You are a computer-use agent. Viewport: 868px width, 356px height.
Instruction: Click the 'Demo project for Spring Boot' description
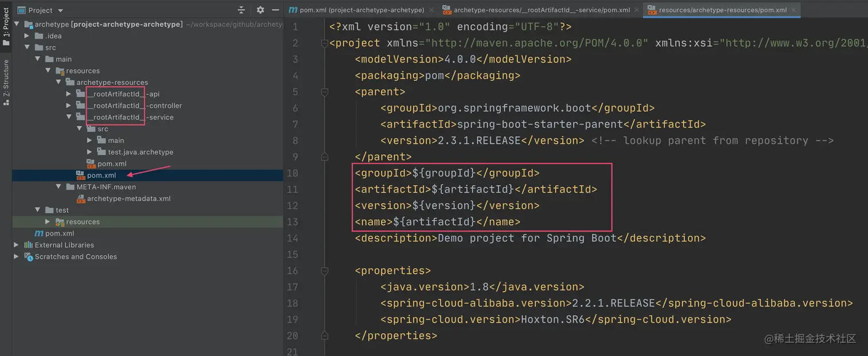point(527,238)
